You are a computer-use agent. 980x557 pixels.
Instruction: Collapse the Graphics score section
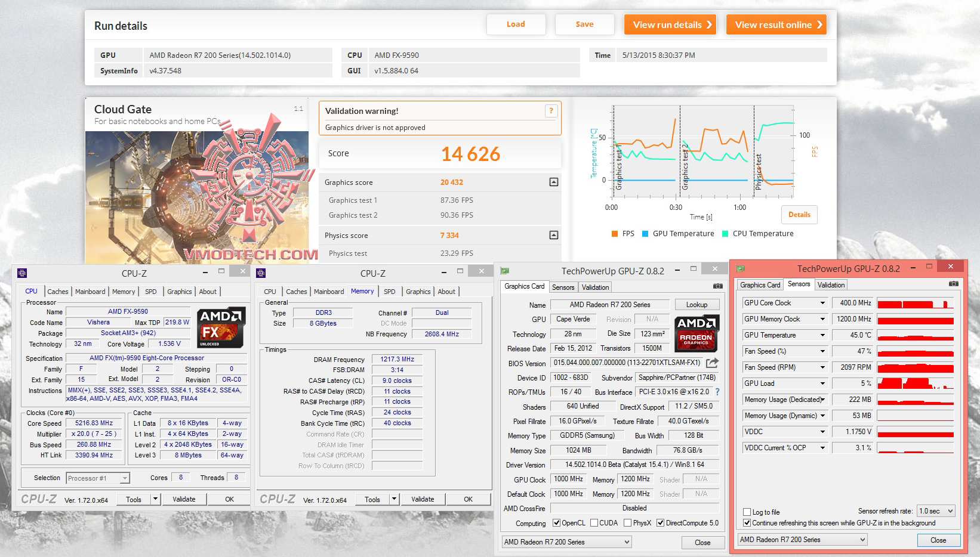tap(554, 182)
